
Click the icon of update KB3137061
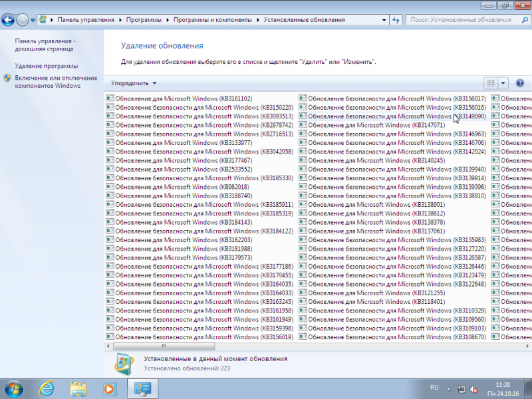point(303,231)
